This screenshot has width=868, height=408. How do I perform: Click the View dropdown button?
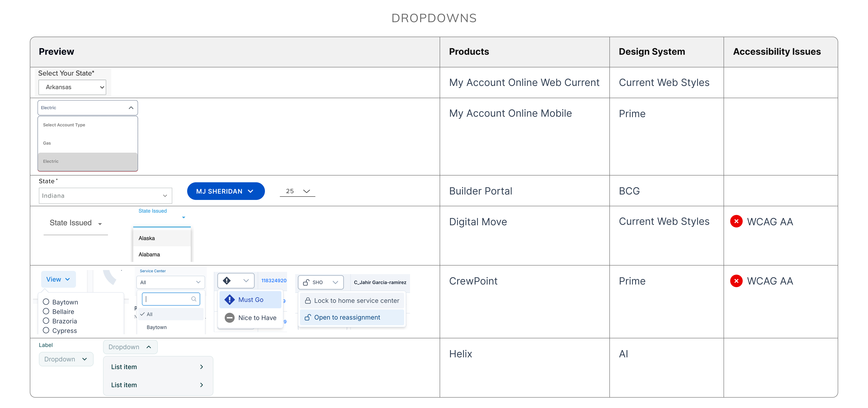pos(58,279)
